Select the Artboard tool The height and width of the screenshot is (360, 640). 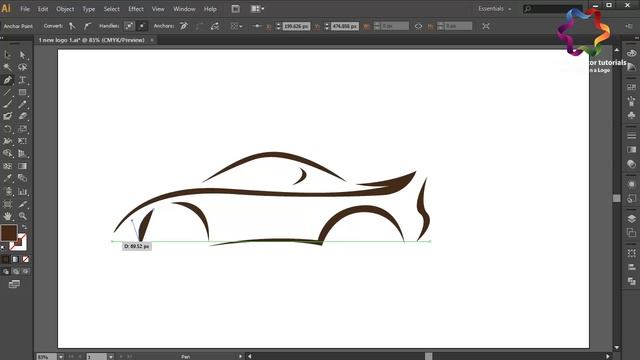tap(7, 204)
